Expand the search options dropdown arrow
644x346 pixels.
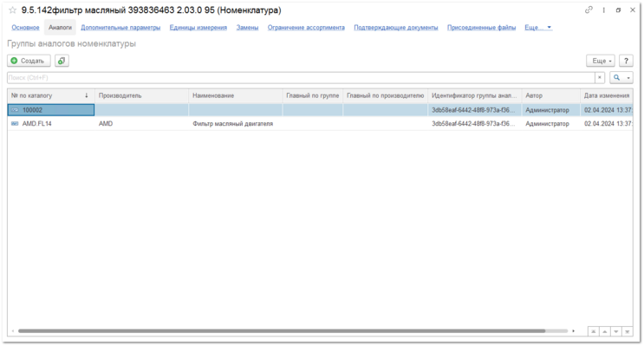[x=628, y=78]
